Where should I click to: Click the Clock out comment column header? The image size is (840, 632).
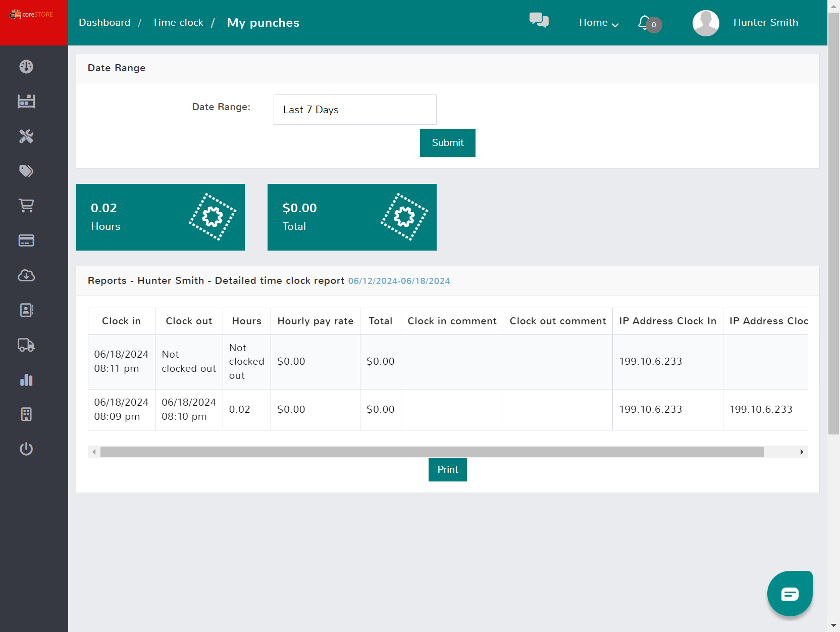(x=558, y=321)
